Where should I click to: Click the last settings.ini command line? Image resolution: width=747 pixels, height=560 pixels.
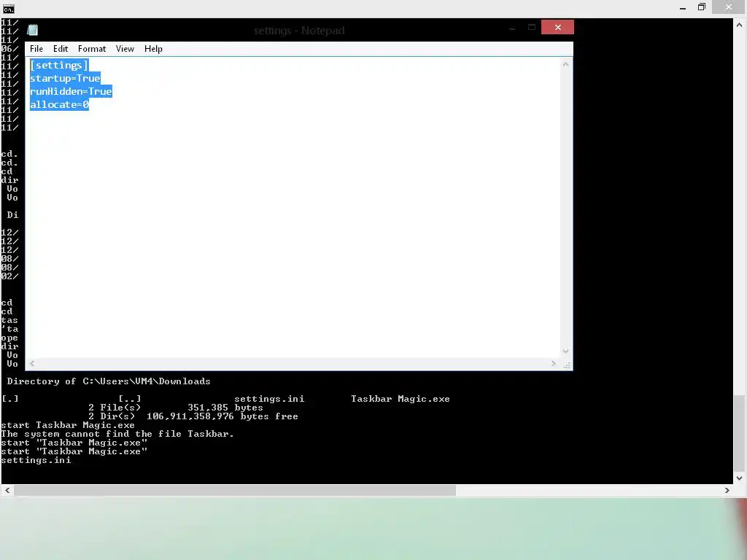click(x=36, y=460)
